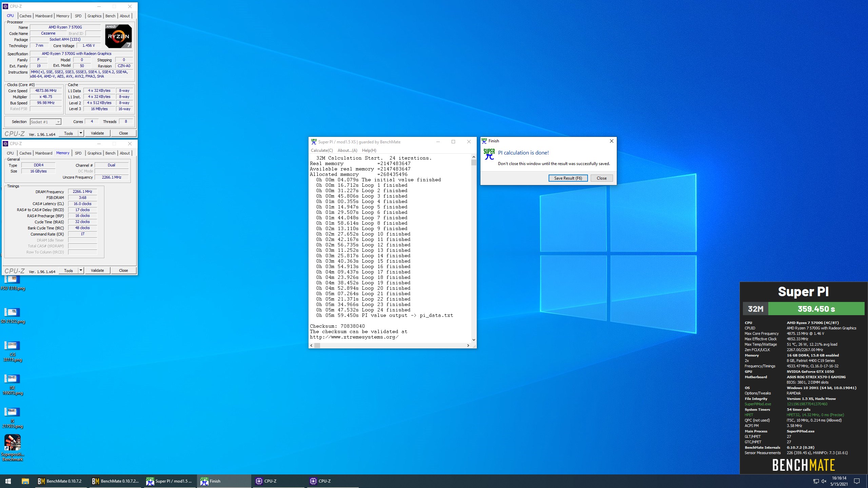Open the FSU 1318.png desktop file
Image resolution: width=868 pixels, height=488 pixels.
click(13, 283)
